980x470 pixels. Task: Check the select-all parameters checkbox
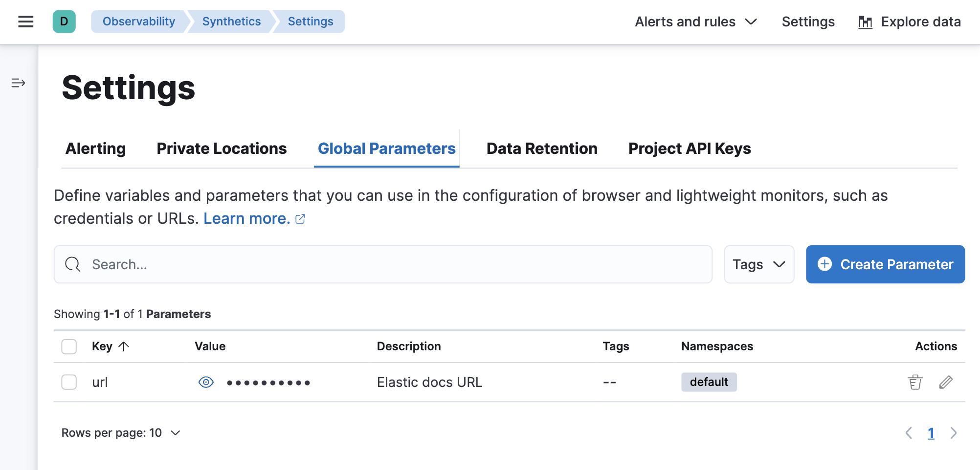(69, 346)
